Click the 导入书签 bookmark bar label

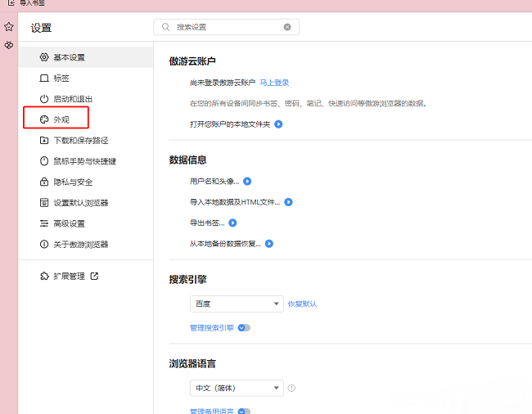pyautogui.click(x=33, y=2)
